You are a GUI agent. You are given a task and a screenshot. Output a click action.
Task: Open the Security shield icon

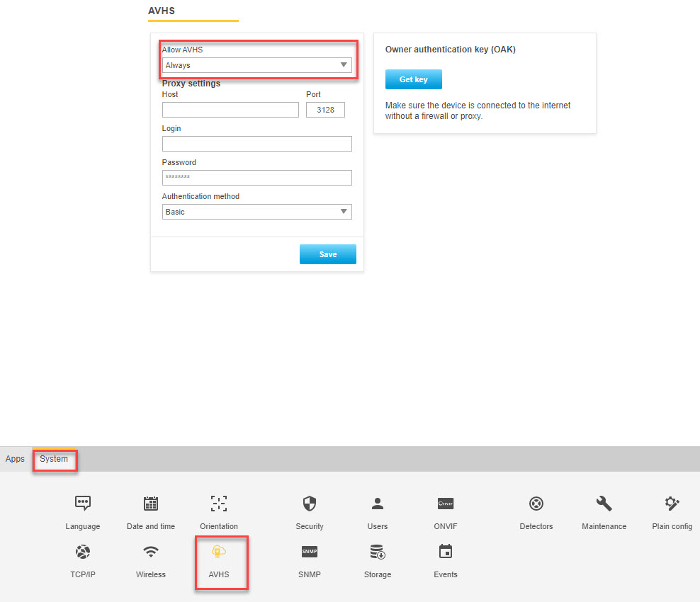[310, 504]
